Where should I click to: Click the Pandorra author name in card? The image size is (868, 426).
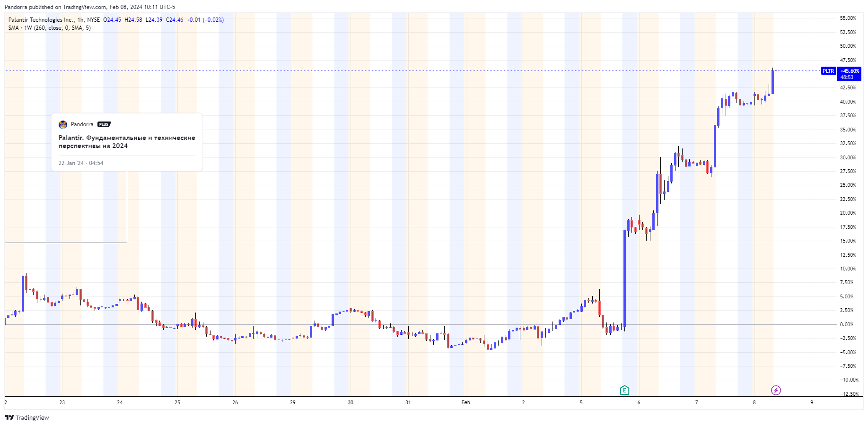82,124
